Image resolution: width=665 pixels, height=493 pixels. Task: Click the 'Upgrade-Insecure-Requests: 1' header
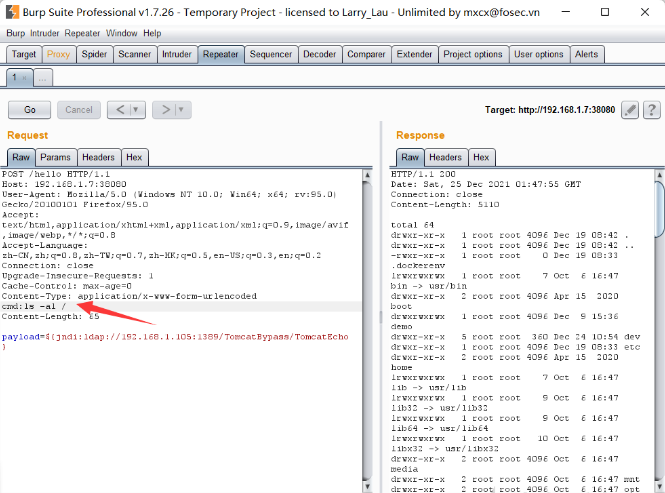tap(78, 276)
